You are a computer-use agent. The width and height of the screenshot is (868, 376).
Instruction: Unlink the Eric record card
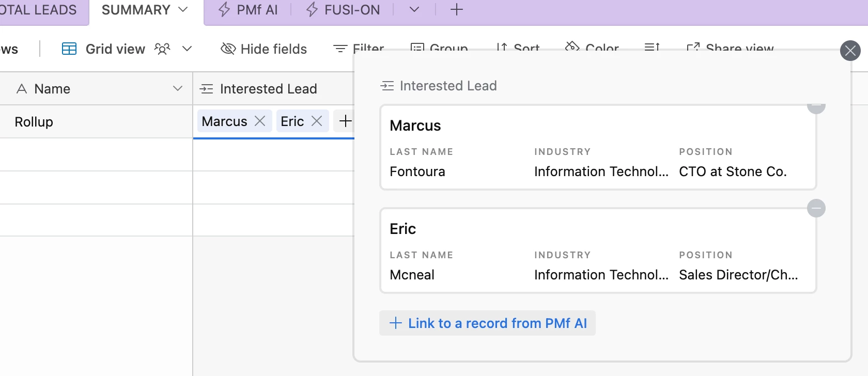pos(816,208)
